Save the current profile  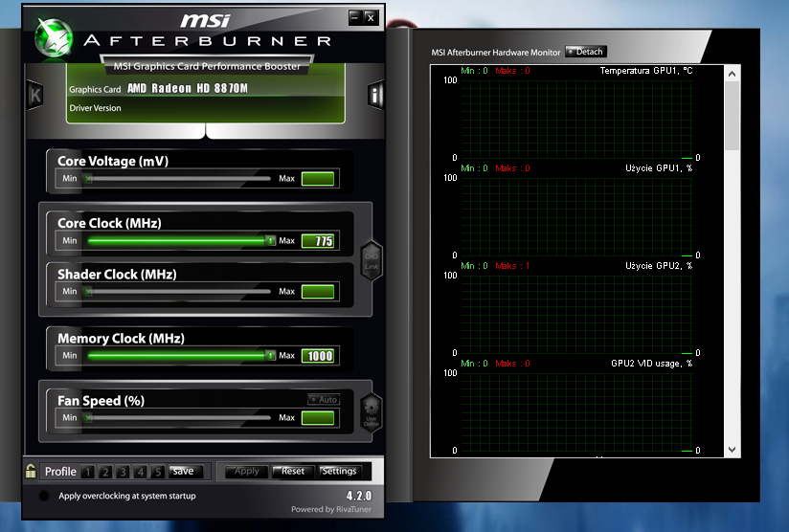point(186,471)
